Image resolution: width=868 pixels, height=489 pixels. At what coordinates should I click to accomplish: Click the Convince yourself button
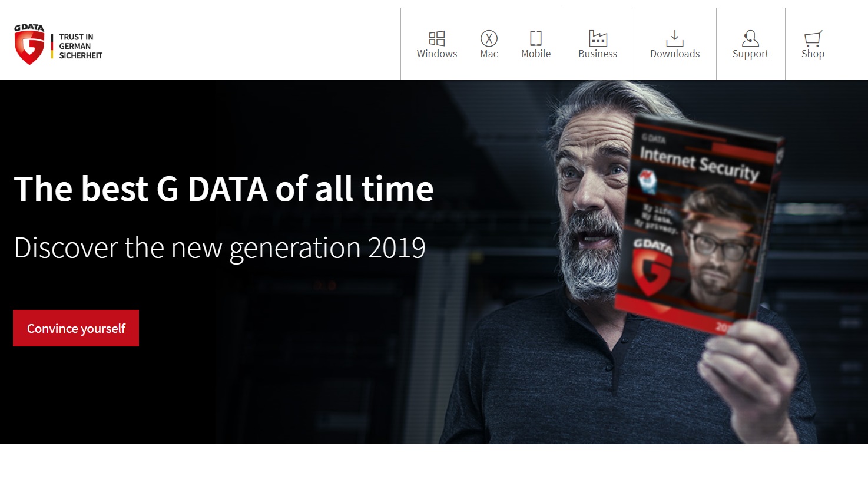[76, 328]
